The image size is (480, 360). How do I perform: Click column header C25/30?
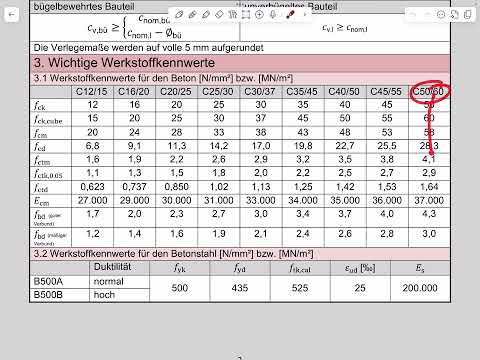218,91
